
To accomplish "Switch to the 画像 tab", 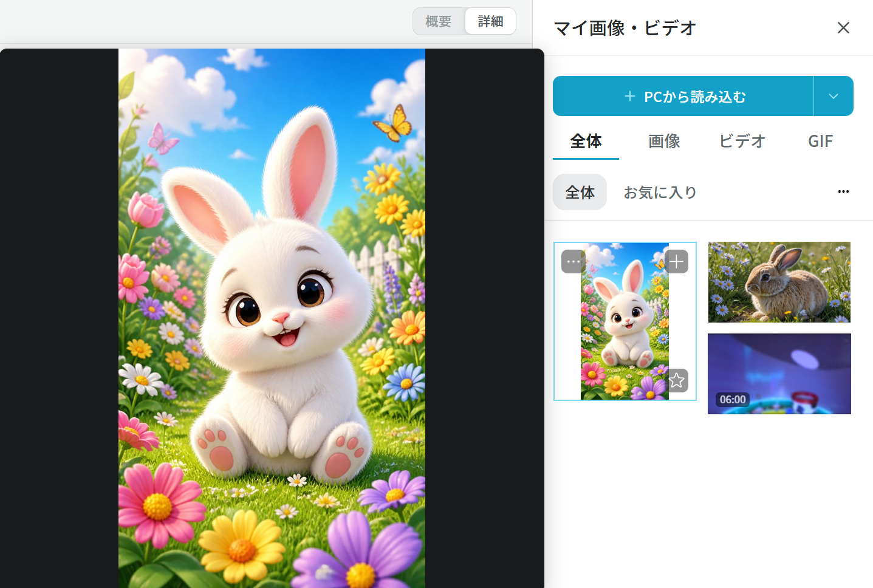I will [x=664, y=142].
